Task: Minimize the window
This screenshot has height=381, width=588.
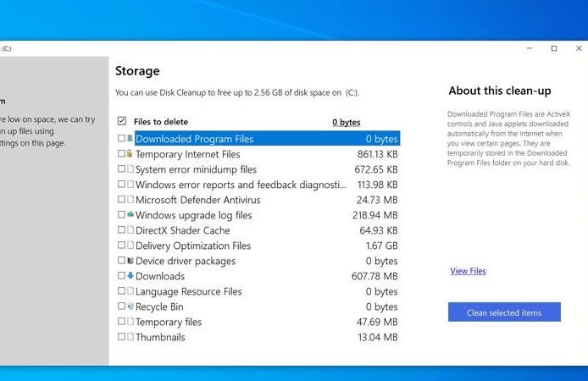Action: [530, 48]
